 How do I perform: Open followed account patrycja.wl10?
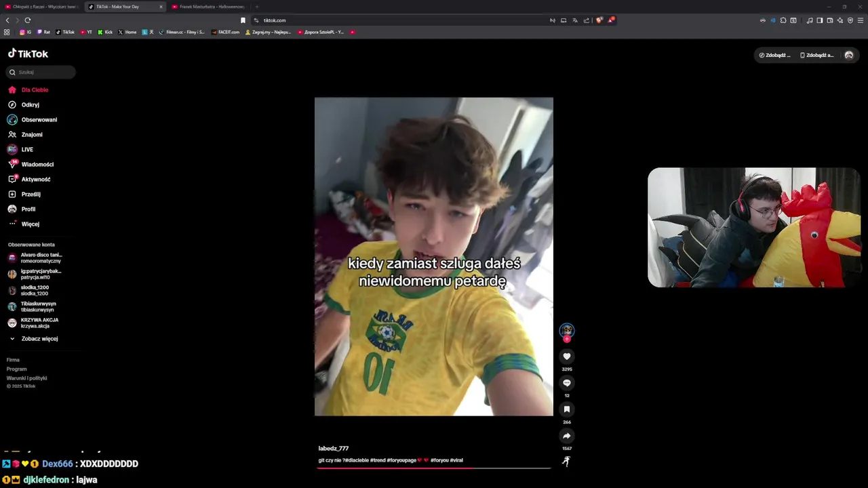[35, 274]
